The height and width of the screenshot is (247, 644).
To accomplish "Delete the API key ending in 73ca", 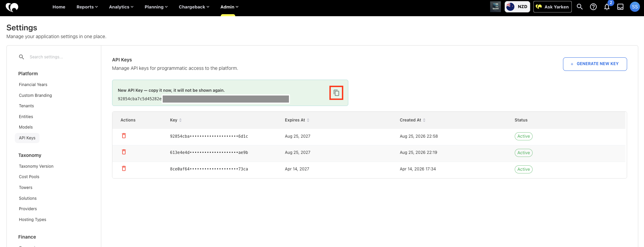I will [124, 168].
